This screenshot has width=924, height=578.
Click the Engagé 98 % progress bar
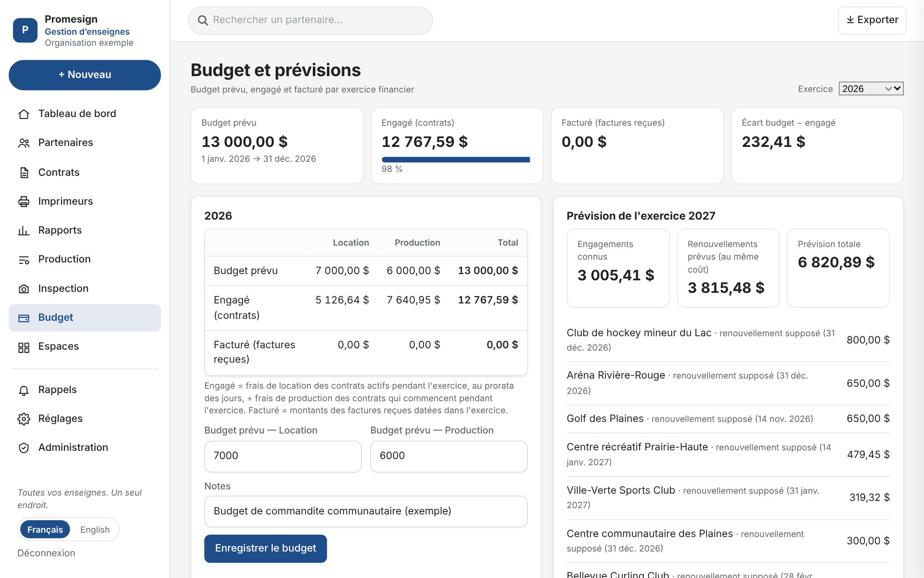[457, 159]
